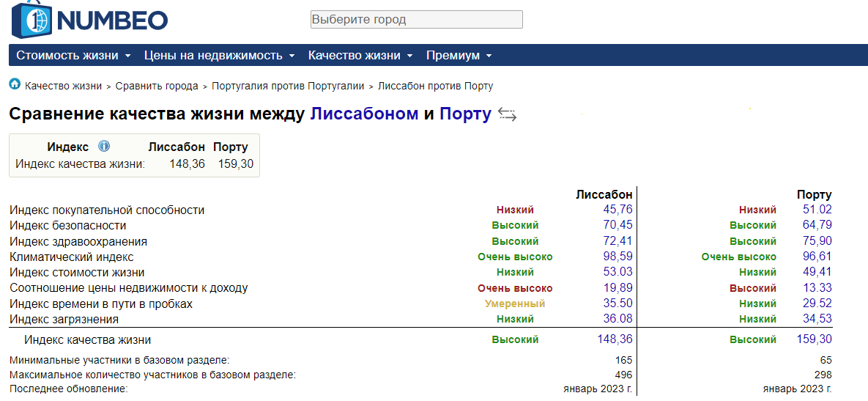Click Lisbon purchasing power value 45,76
The width and height of the screenshot is (868, 401).
pos(617,210)
